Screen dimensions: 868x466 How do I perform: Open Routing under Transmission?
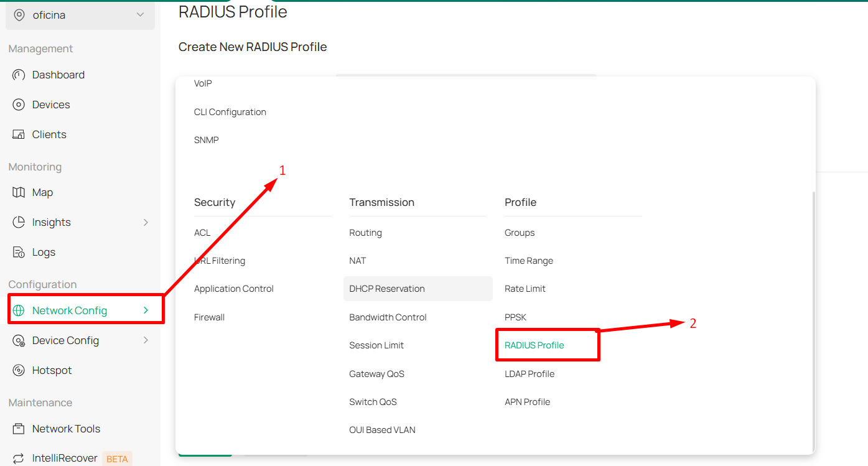[x=365, y=233]
